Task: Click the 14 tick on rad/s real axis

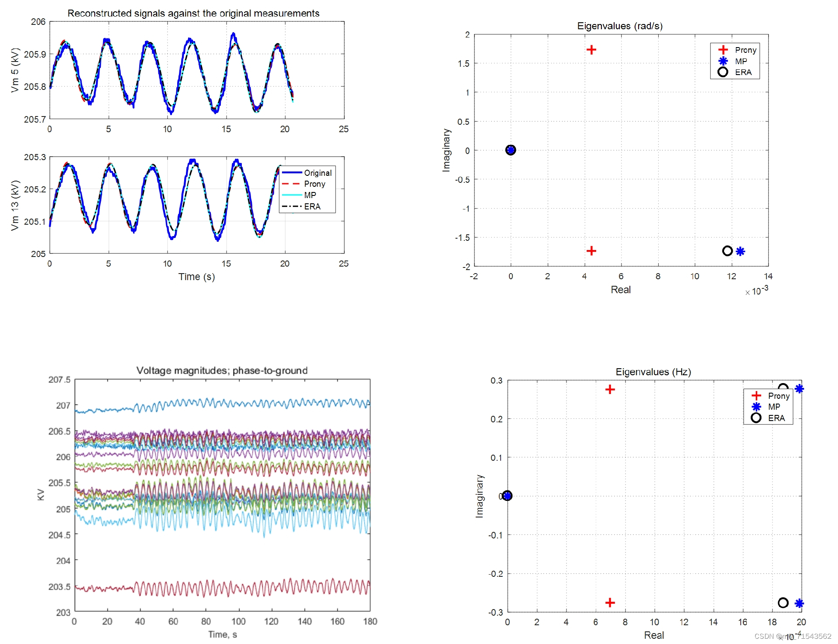Action: point(768,276)
